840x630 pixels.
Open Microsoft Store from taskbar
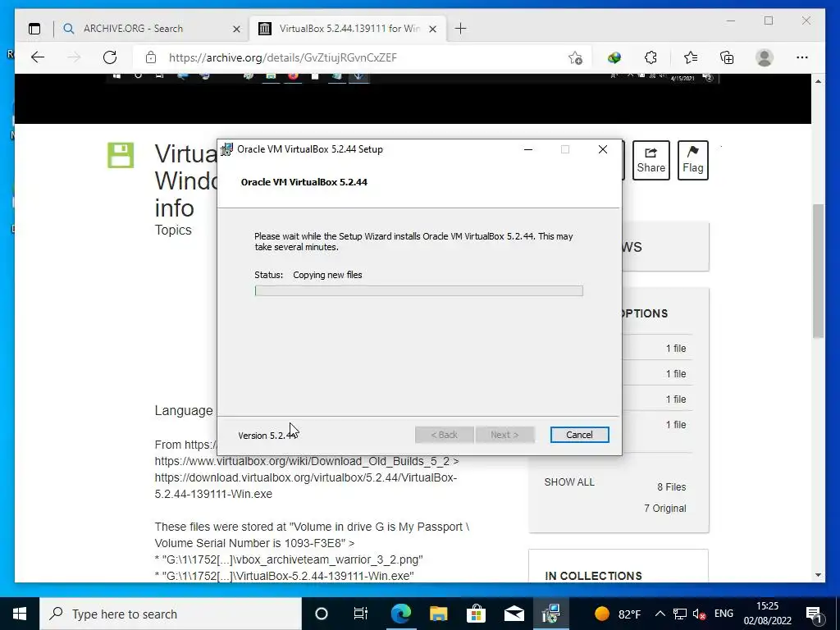[476, 614]
